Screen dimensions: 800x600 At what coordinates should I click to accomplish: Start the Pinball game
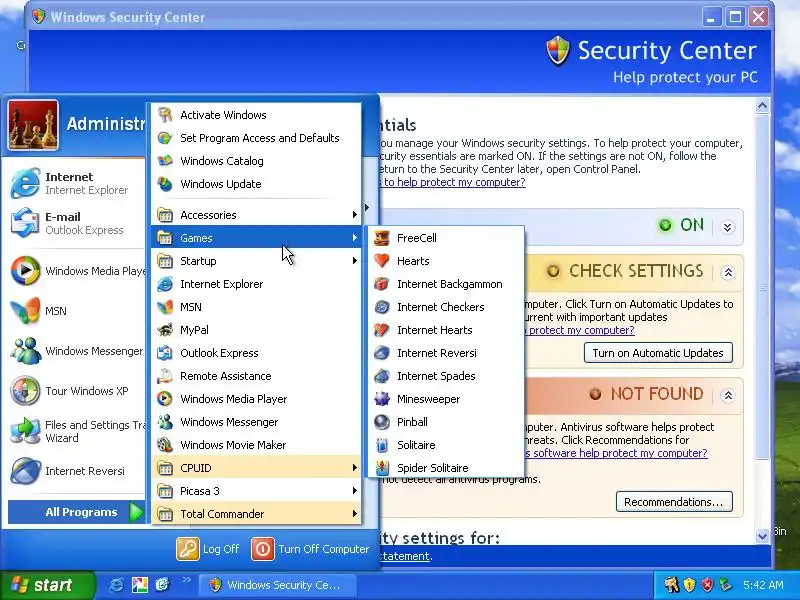[x=445, y=421]
